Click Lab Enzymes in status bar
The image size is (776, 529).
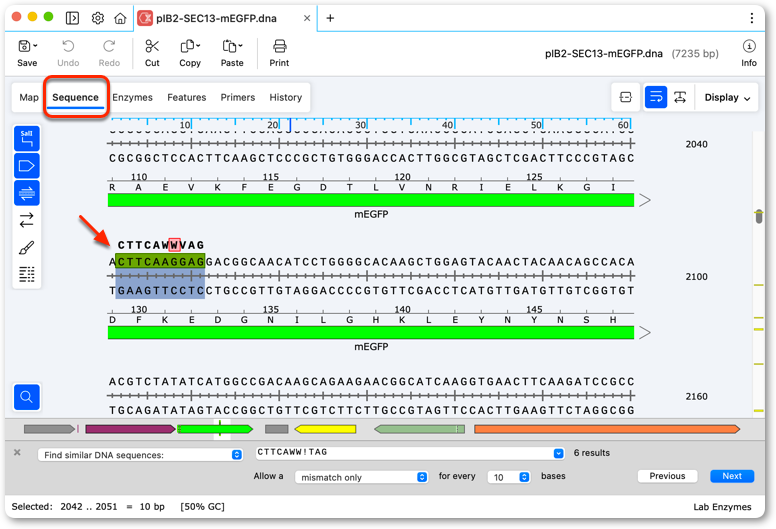tap(722, 507)
